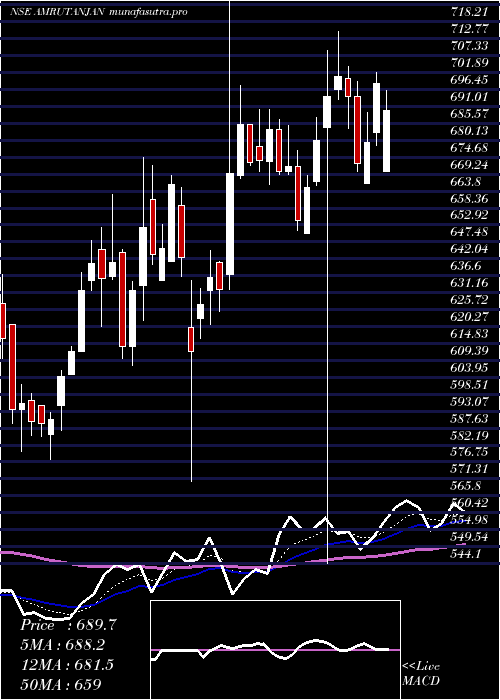Click the 669.24 price axis label
Image resolution: width=500 pixels, height=700 pixels.
470,165
